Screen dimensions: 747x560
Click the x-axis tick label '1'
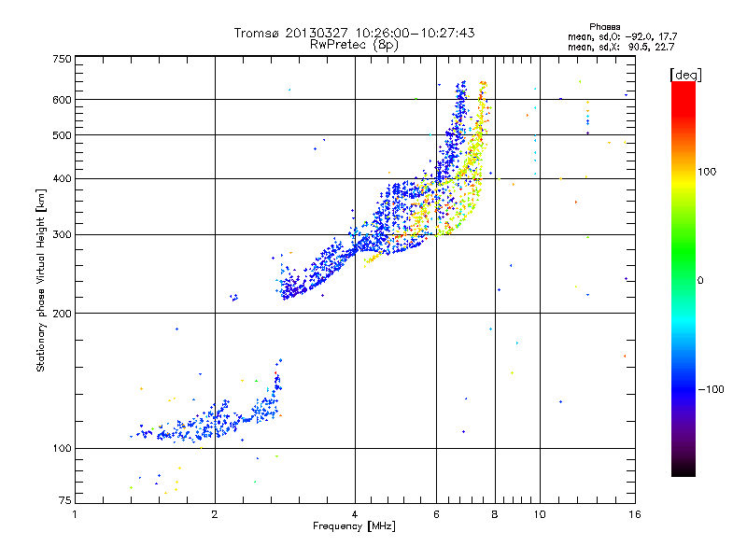point(75,514)
